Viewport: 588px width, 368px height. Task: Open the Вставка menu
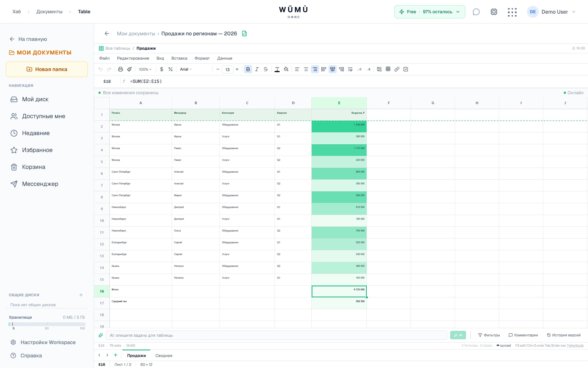click(x=179, y=58)
